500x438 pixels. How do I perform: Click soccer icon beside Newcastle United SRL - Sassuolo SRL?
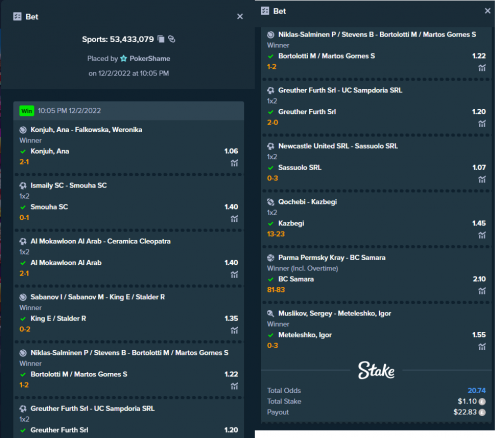tap(271, 146)
